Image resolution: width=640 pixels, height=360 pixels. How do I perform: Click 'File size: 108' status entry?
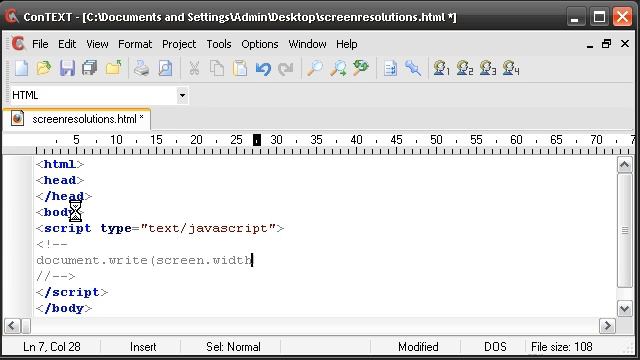[561, 347]
